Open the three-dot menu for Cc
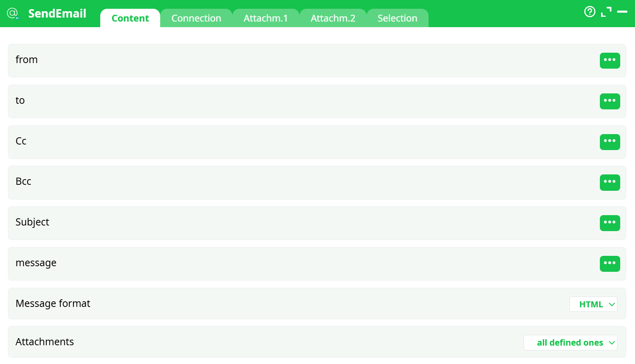The height and width of the screenshot is (364, 635). (x=609, y=142)
